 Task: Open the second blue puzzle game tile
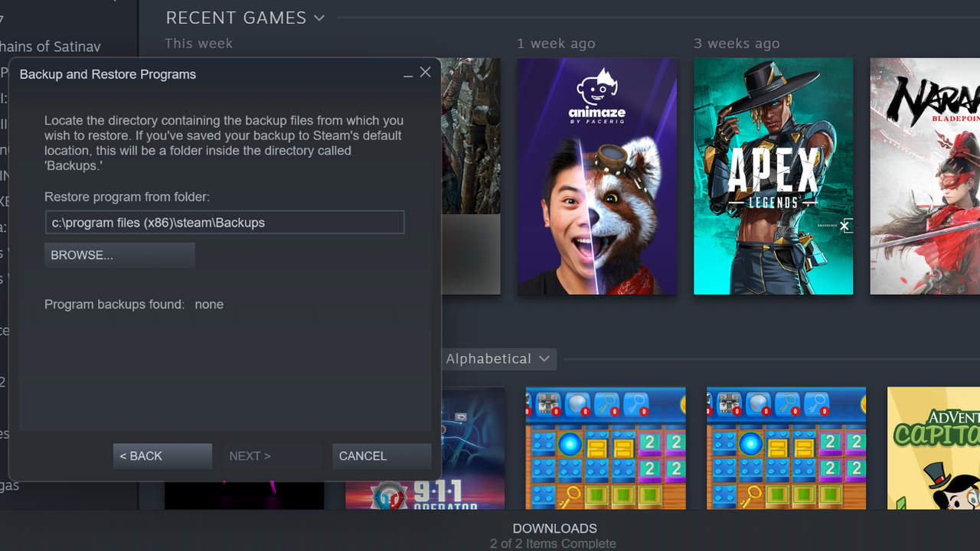(x=786, y=448)
